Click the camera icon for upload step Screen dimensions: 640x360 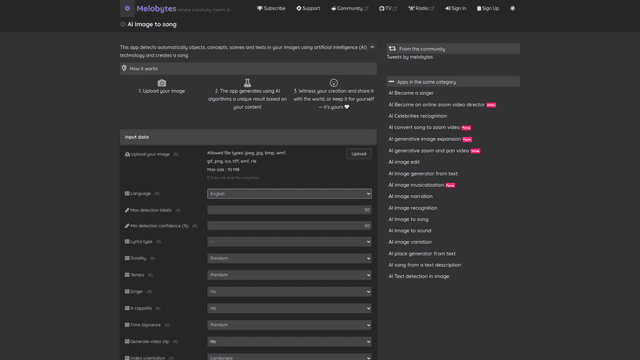[x=162, y=83]
